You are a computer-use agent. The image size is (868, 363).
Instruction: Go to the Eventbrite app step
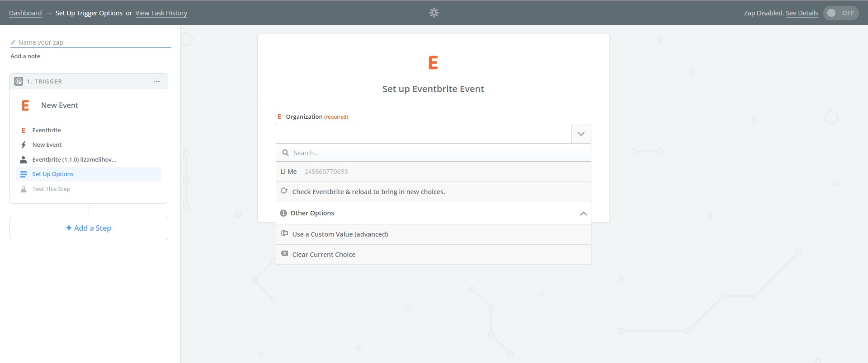click(x=47, y=130)
